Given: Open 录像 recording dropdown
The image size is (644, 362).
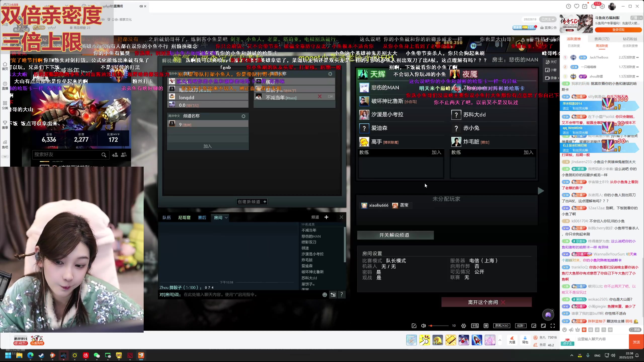Looking at the screenshot, I should [552, 78].
